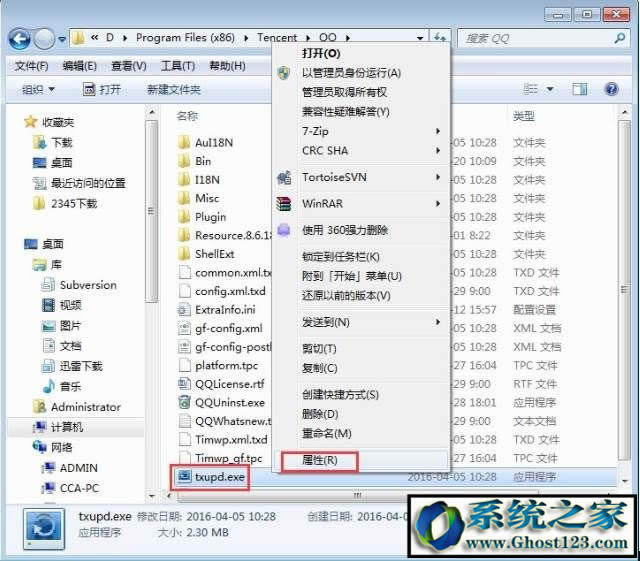Select 属性(R) from the context menu
The image size is (640, 561).
[319, 460]
